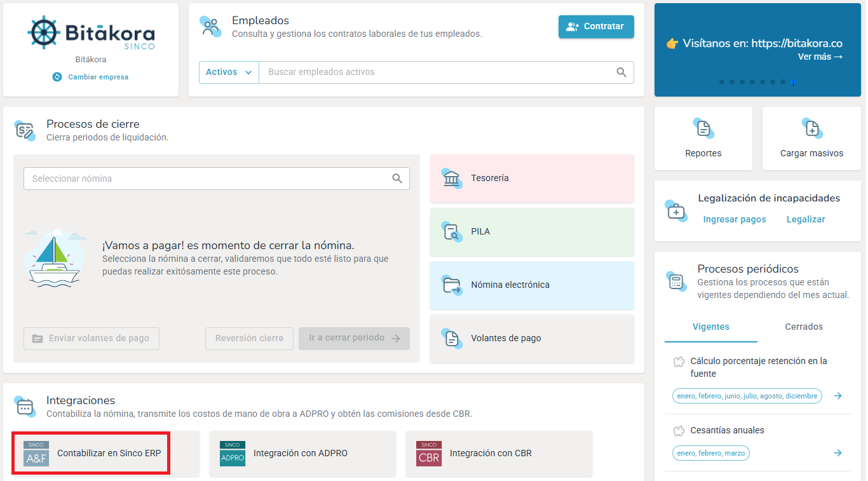Click the Sinco CBR logo icon
Image resolution: width=868 pixels, height=481 pixels.
click(x=429, y=454)
